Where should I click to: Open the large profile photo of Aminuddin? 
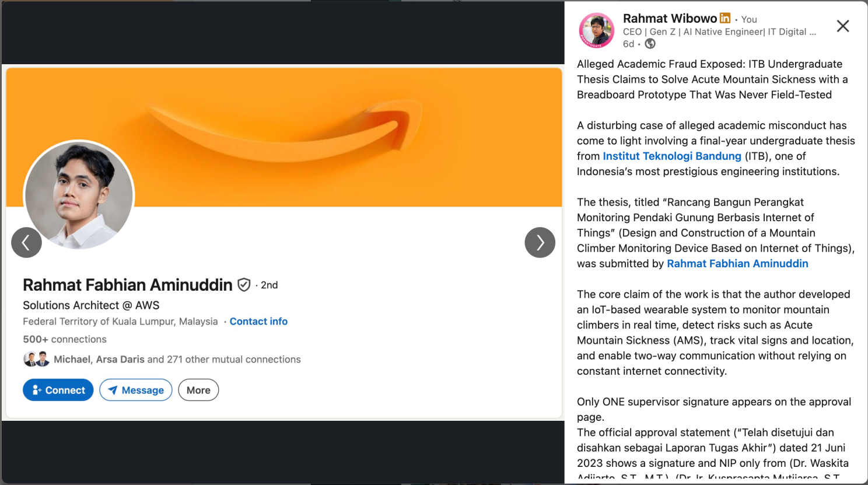pyautogui.click(x=79, y=195)
